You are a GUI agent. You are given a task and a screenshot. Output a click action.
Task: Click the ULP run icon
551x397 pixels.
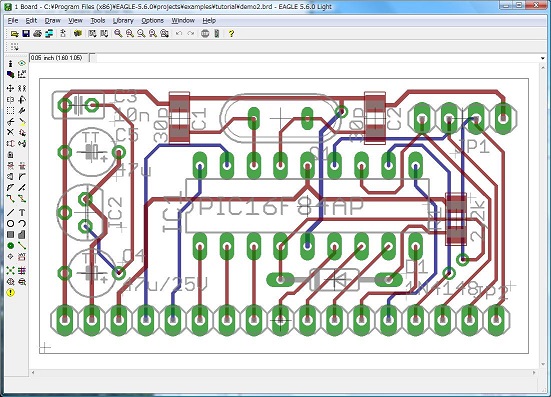(104, 34)
